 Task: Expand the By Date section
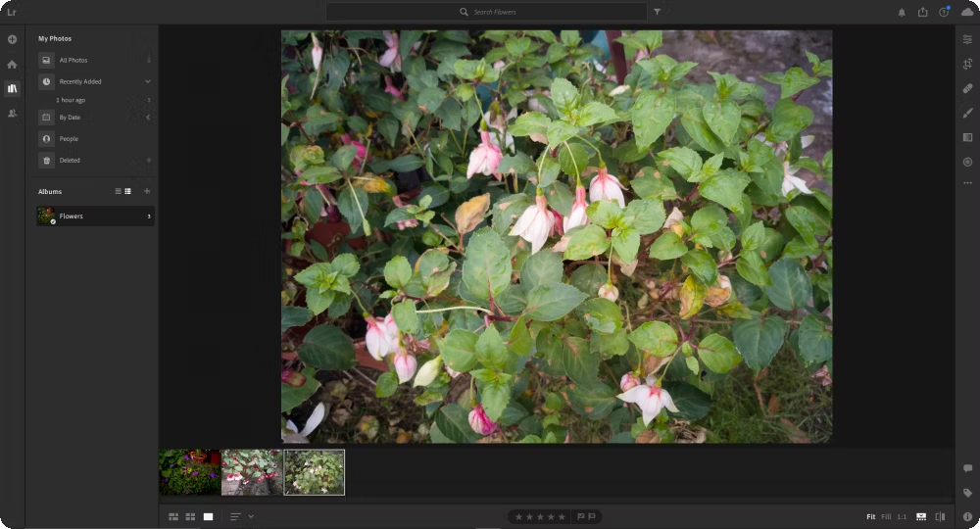pyautogui.click(x=148, y=118)
